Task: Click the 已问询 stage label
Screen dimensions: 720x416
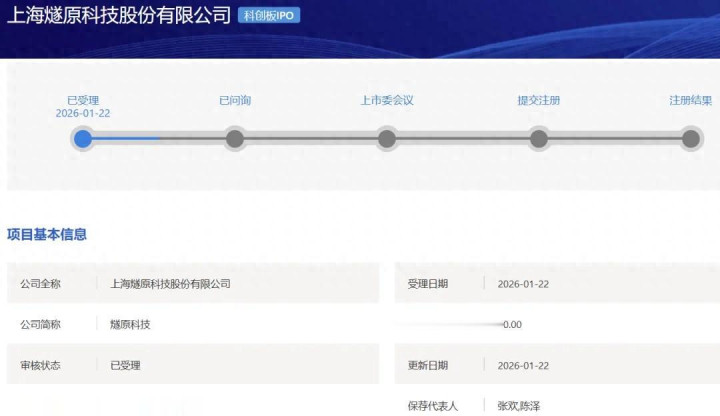Action: coord(235,100)
